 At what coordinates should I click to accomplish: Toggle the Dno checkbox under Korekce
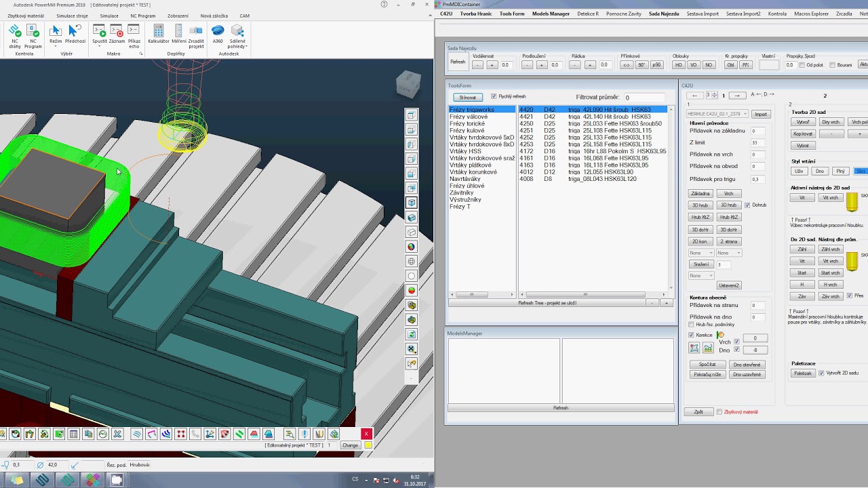(x=737, y=350)
